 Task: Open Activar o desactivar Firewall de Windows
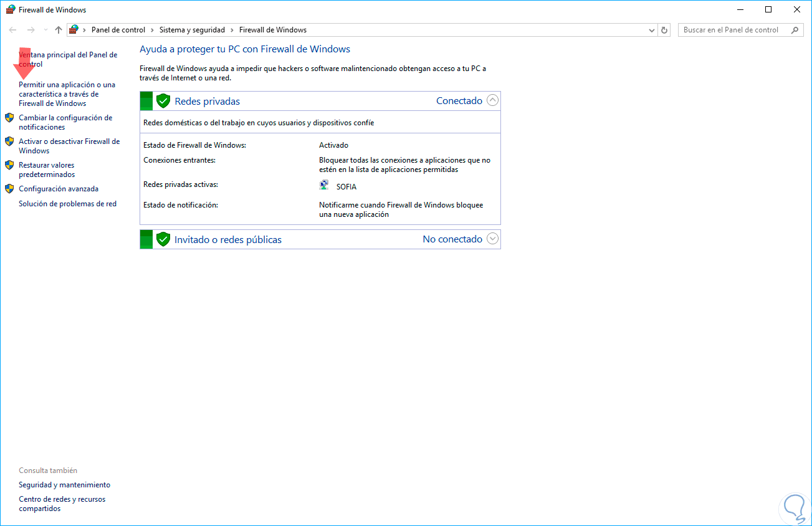point(69,146)
